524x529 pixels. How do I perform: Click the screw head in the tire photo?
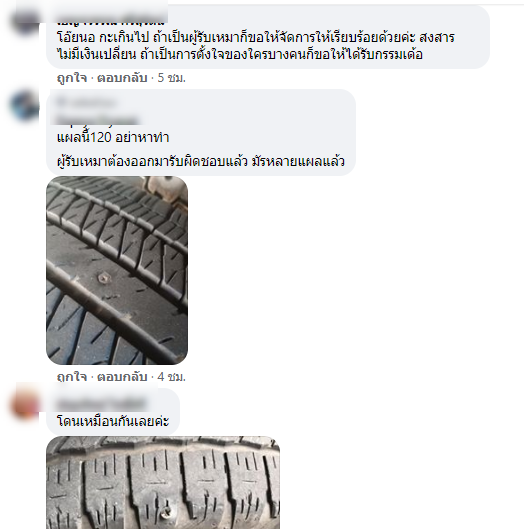pos(104,278)
